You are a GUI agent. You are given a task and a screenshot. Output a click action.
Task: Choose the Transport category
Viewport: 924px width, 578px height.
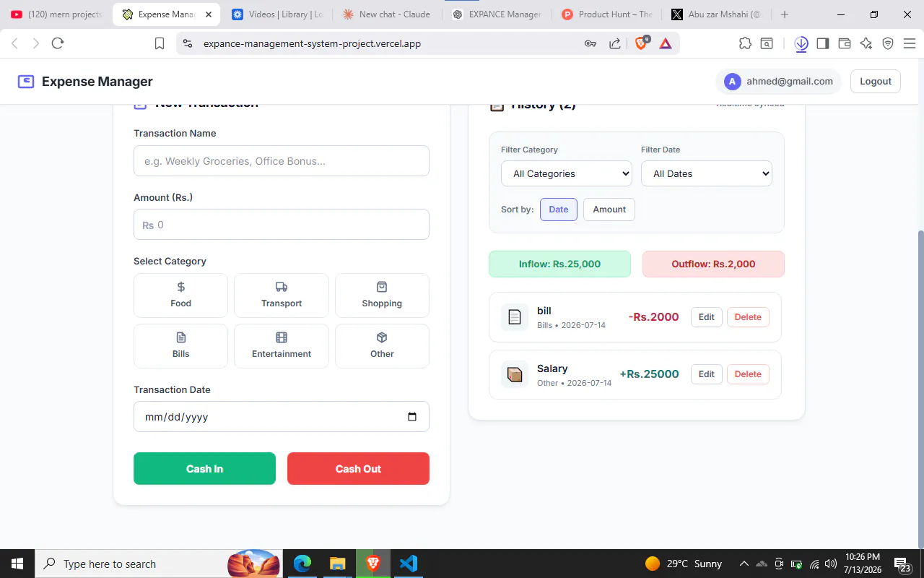tap(282, 296)
